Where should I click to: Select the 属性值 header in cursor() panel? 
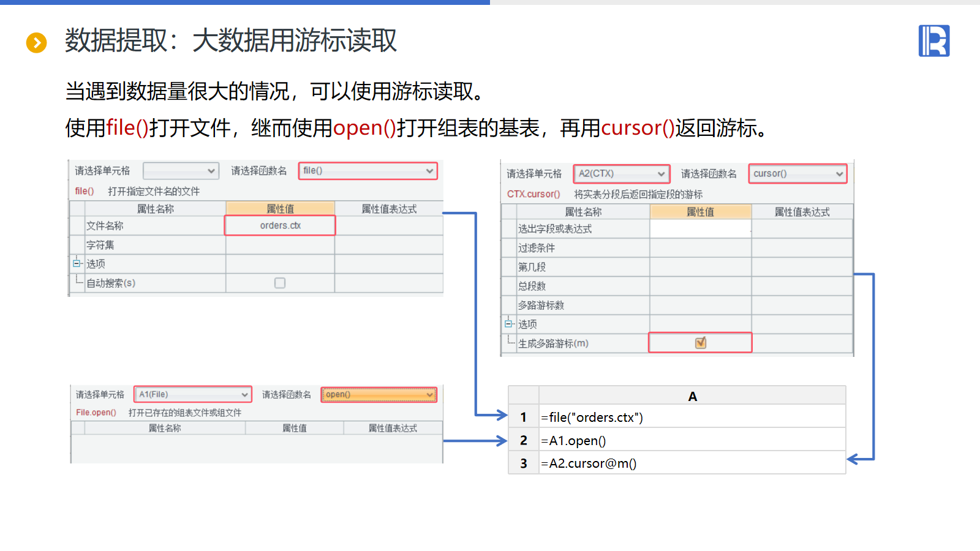(701, 212)
